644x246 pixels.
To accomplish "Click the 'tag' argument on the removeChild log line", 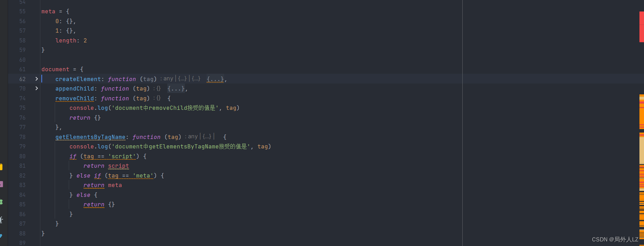I will click(231, 108).
